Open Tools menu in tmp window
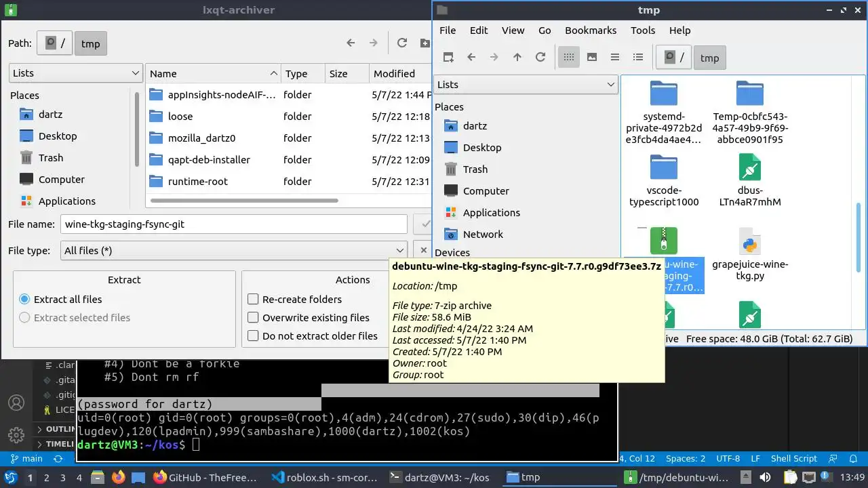Image resolution: width=868 pixels, height=488 pixels. (x=643, y=30)
